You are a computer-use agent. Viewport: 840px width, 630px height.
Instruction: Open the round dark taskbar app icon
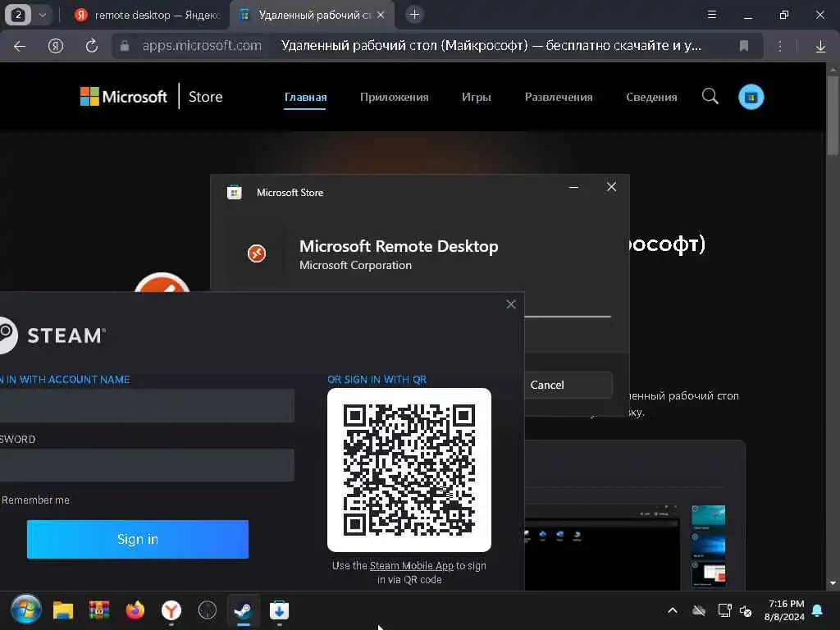click(x=208, y=610)
